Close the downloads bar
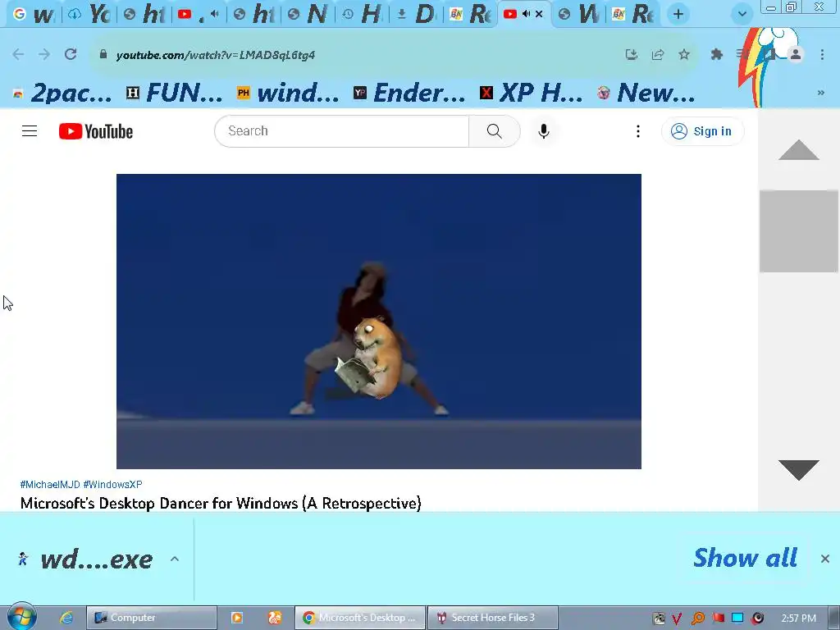The height and width of the screenshot is (630, 840). 825,559
